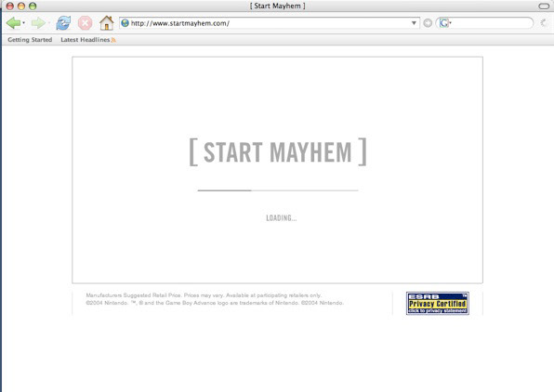Open the Getting Started bookmark
The image size is (554, 392).
point(30,40)
